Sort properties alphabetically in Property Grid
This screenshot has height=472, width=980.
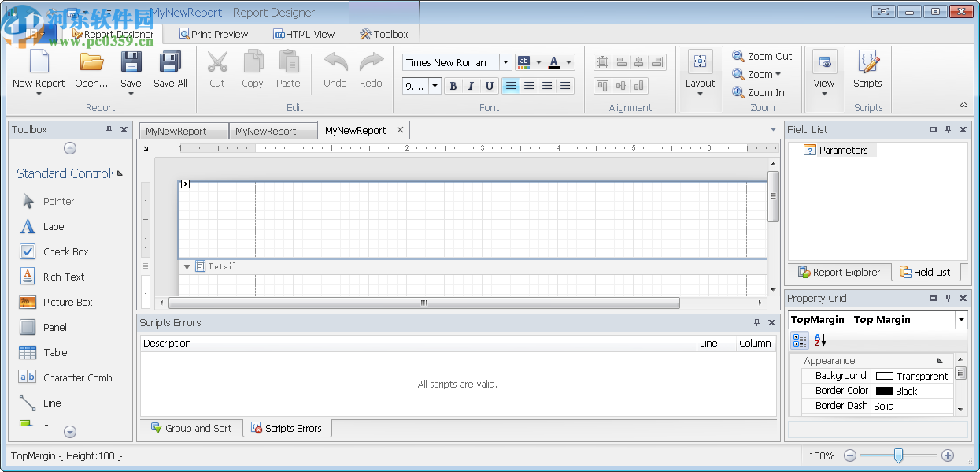820,340
